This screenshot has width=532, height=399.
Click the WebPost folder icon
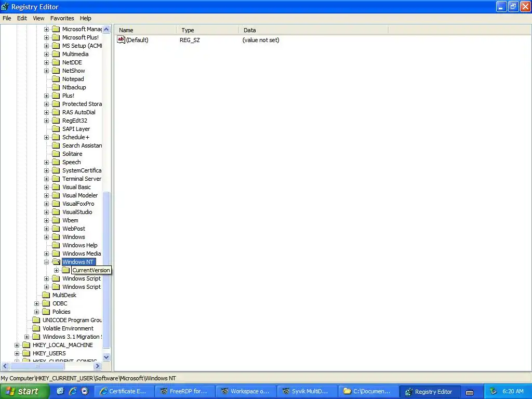(56, 229)
